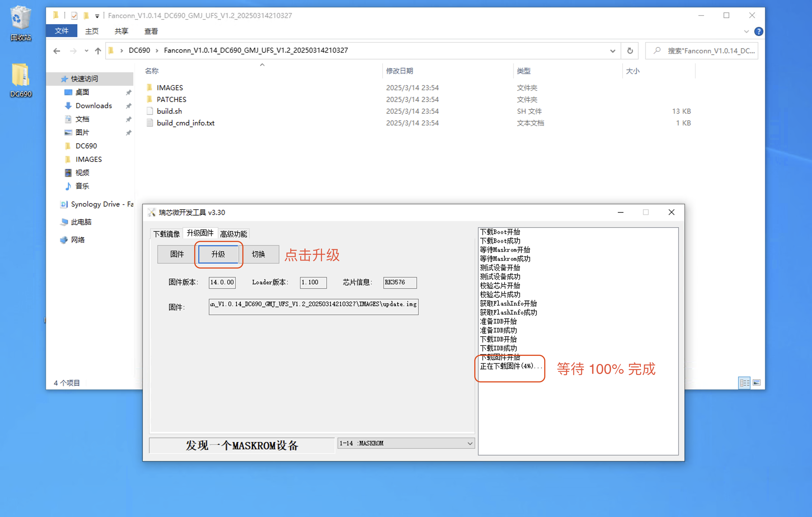Image resolution: width=812 pixels, height=517 pixels.
Task: Click the firmware path field
Action: (x=314, y=307)
